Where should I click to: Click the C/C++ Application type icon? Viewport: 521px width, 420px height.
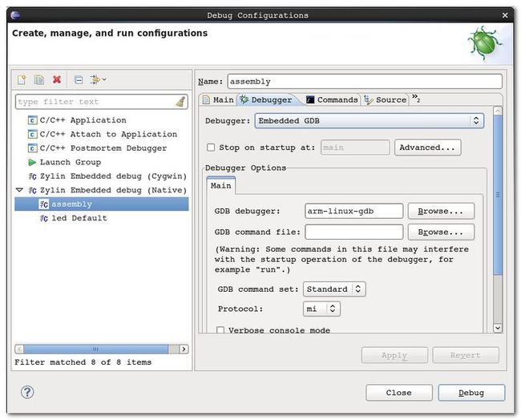pos(32,120)
